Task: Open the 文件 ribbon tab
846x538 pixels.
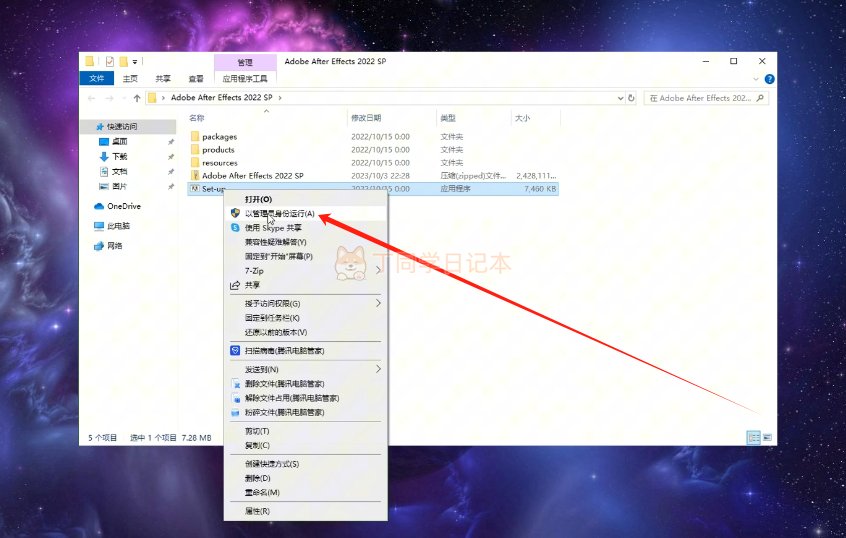Action: point(97,79)
